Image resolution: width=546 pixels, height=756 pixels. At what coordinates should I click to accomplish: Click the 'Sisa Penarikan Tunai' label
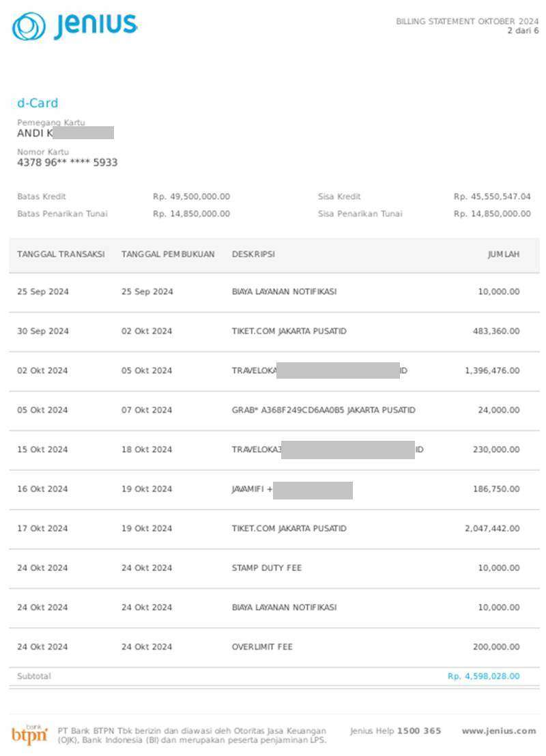[360, 214]
